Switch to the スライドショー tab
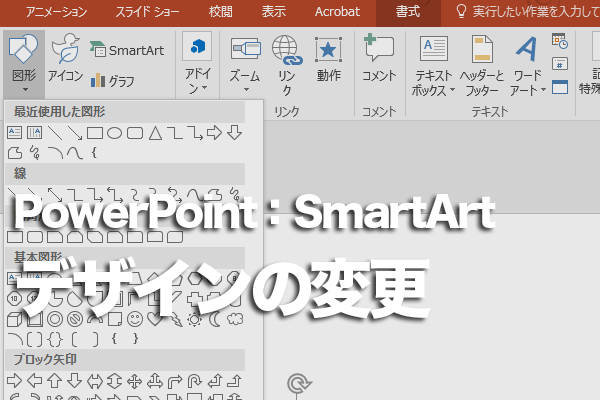 (147, 12)
